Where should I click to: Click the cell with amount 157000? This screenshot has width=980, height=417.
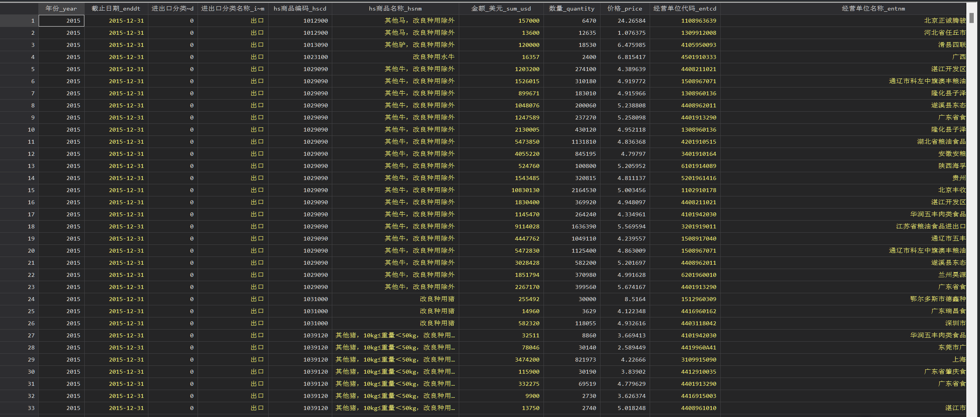[x=501, y=21]
